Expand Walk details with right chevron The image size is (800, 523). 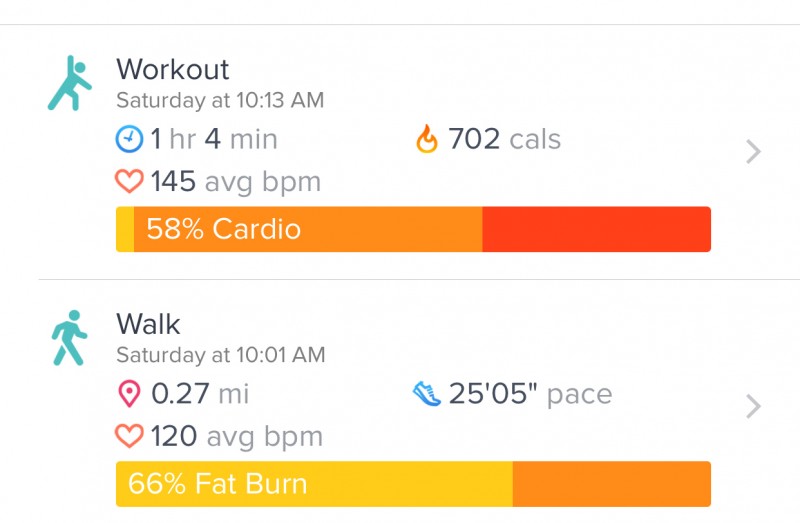tap(754, 407)
